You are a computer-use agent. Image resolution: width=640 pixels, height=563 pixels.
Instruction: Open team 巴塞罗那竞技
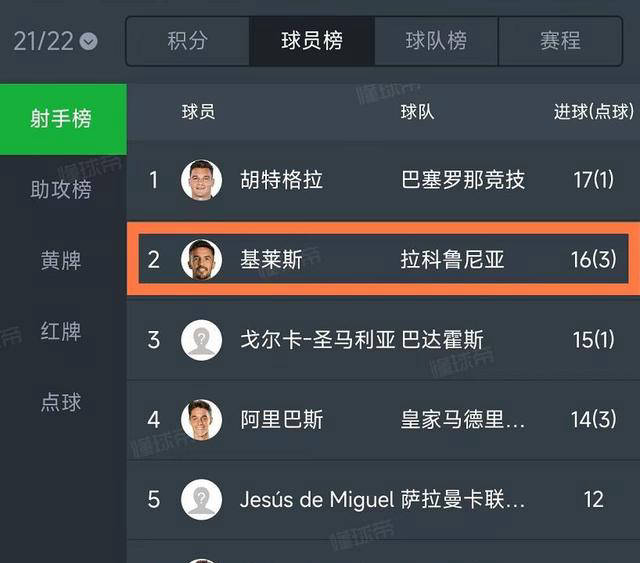click(463, 181)
